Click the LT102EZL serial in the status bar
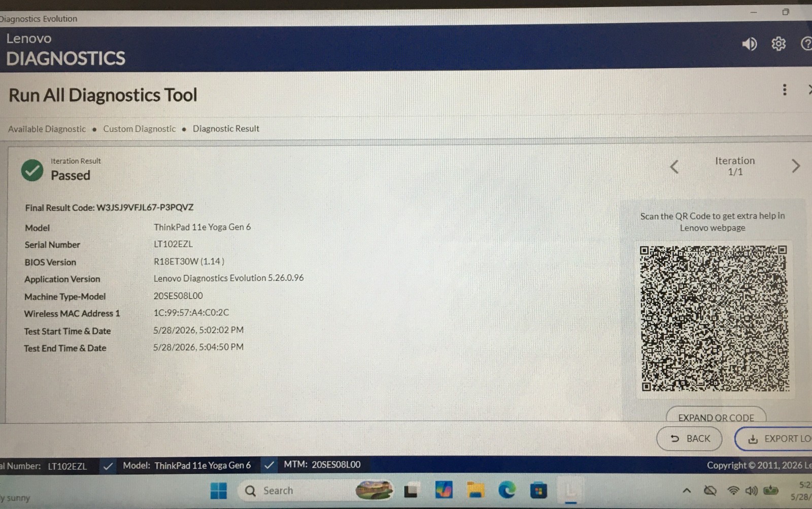The image size is (812, 509). (x=67, y=466)
